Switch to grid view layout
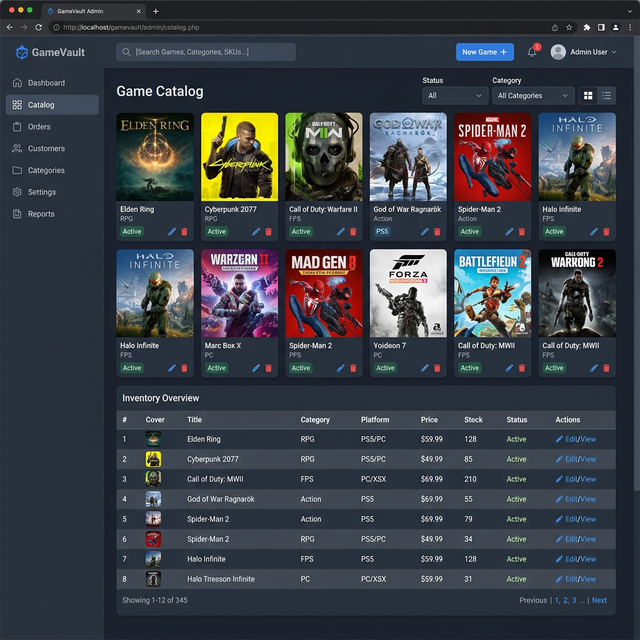640x640 pixels. (x=588, y=96)
